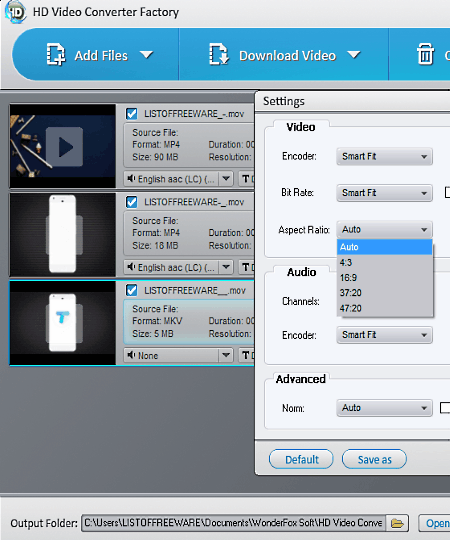The width and height of the screenshot is (450, 540).
Task: Choose 37:20 aspect ratio option
Action: coord(384,293)
